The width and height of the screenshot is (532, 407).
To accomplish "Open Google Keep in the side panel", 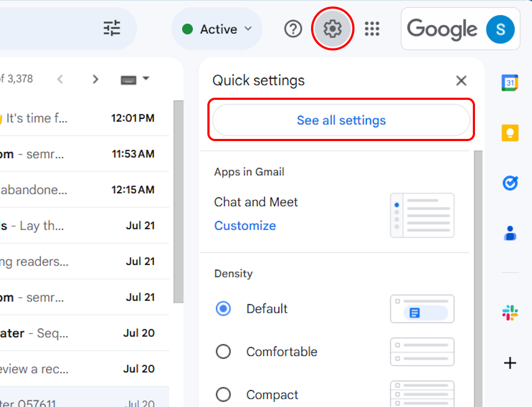I will (x=510, y=132).
